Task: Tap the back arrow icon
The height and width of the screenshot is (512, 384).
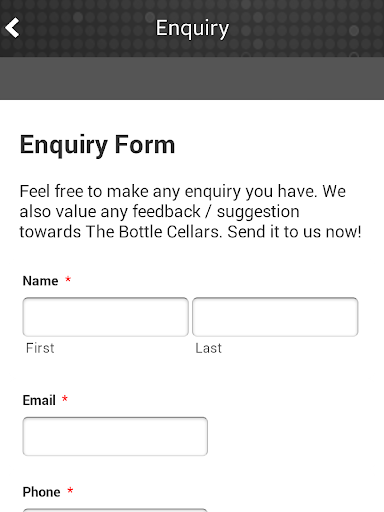Action: 12,28
